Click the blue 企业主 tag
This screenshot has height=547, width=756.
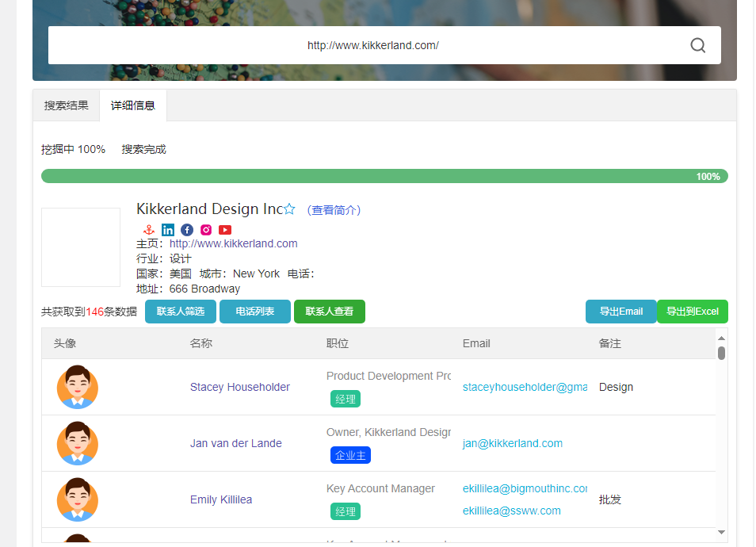(350, 455)
